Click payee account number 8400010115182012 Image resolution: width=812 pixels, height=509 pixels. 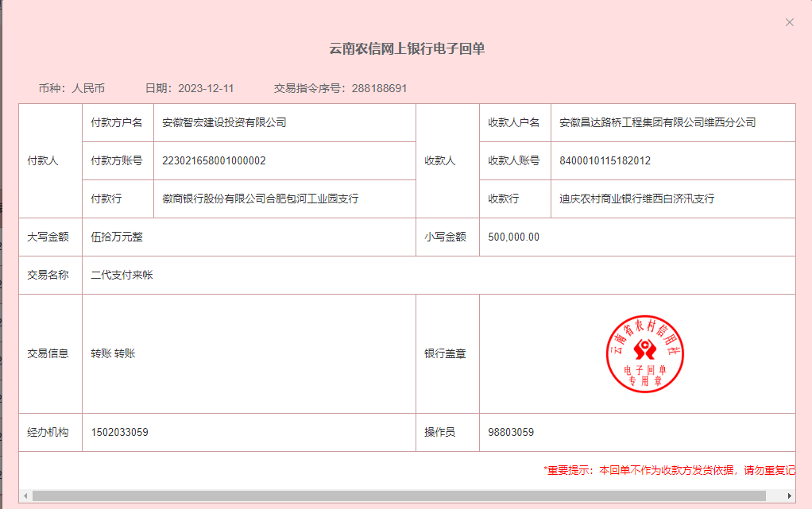(x=605, y=160)
